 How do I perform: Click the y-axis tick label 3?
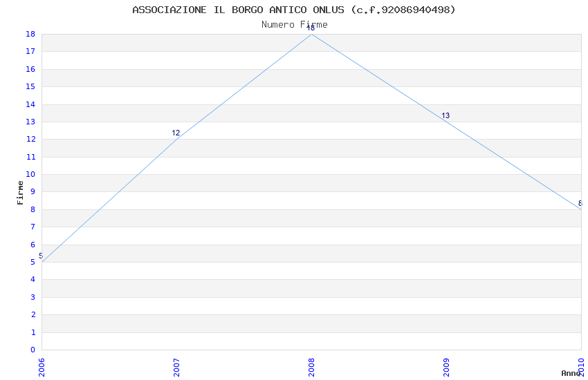coord(33,297)
